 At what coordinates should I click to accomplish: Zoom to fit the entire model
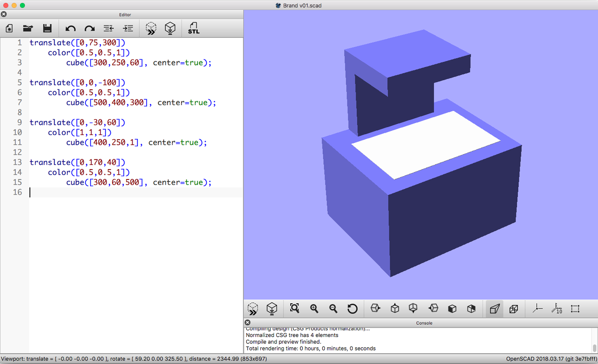(x=294, y=308)
